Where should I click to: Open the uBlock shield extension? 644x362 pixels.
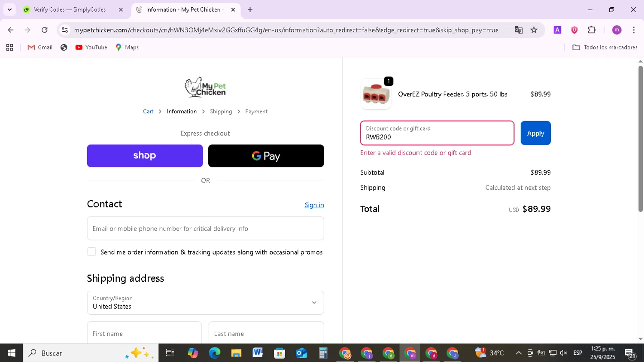(x=574, y=30)
